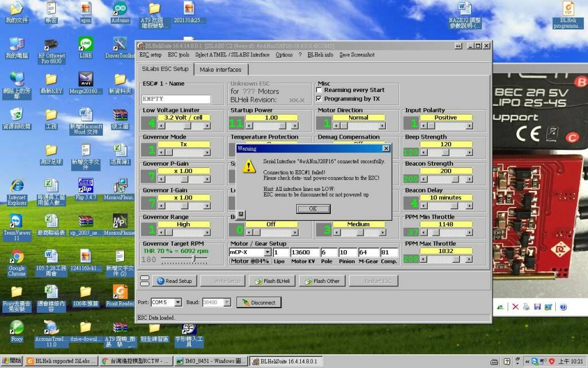The image size is (588, 368).
Task: Switch to Make interfaces tab
Action: (x=220, y=70)
